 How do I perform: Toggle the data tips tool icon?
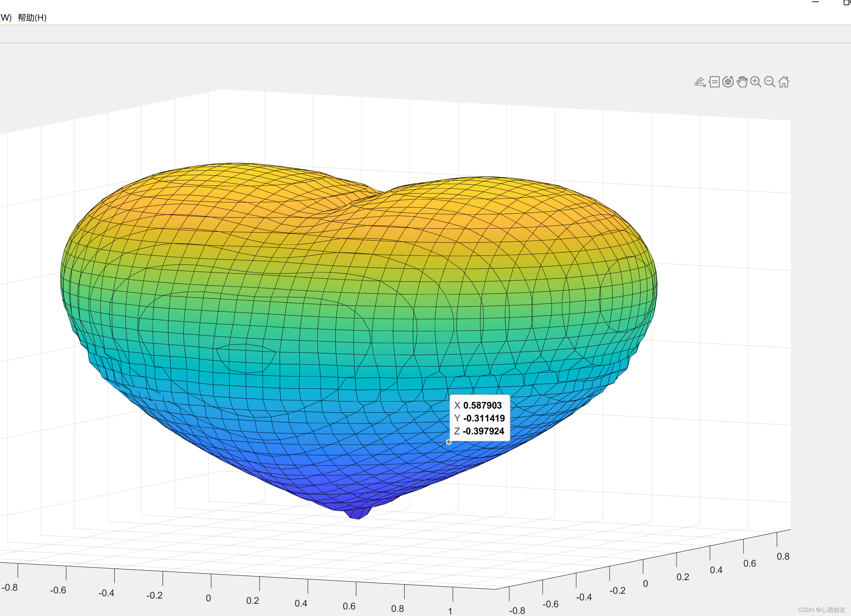[714, 82]
